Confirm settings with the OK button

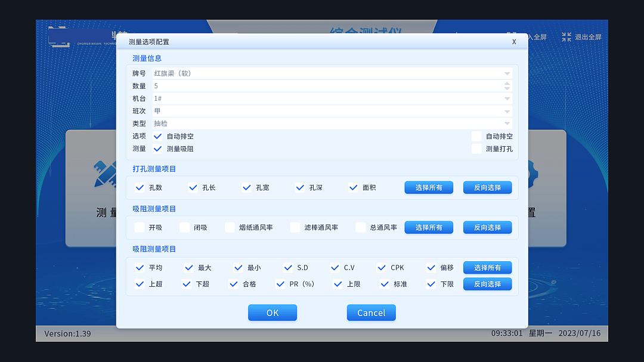pos(272,313)
